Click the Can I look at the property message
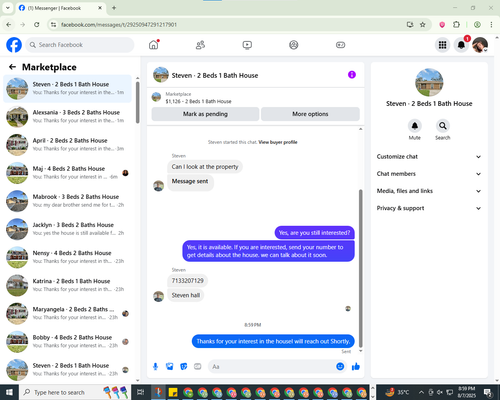This screenshot has height=400, width=500. pos(205,167)
